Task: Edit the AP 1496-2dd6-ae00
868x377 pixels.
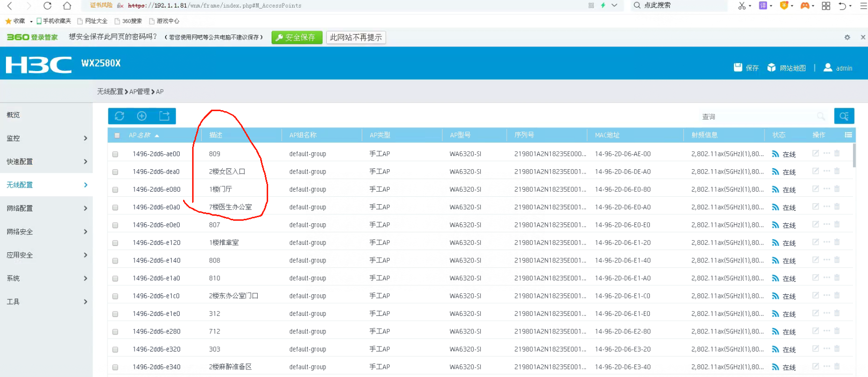Action: [815, 153]
